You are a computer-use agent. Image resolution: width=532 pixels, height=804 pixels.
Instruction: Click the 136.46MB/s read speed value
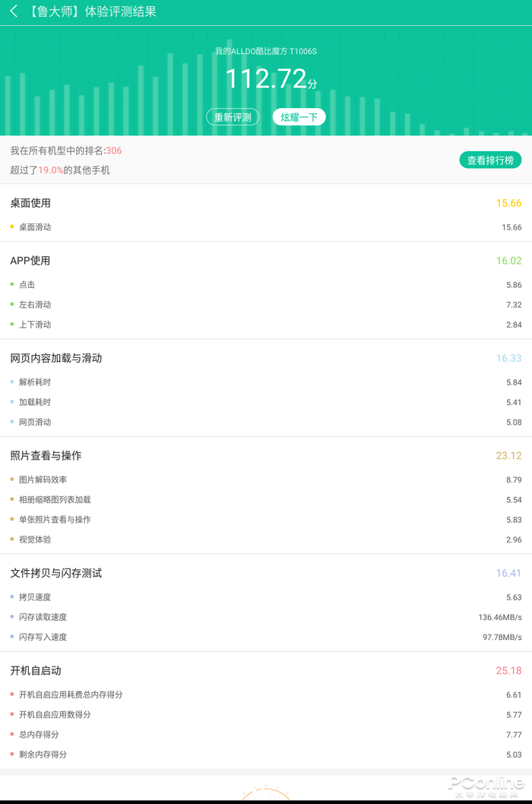[499, 617]
